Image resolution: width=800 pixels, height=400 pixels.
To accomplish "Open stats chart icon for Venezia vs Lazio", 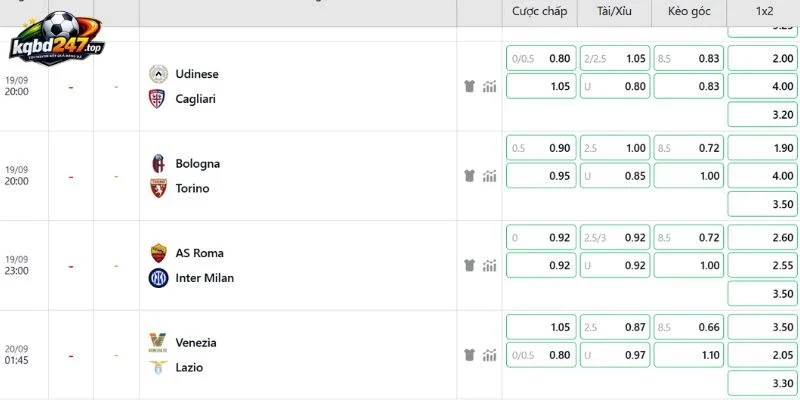I will pos(489,355).
